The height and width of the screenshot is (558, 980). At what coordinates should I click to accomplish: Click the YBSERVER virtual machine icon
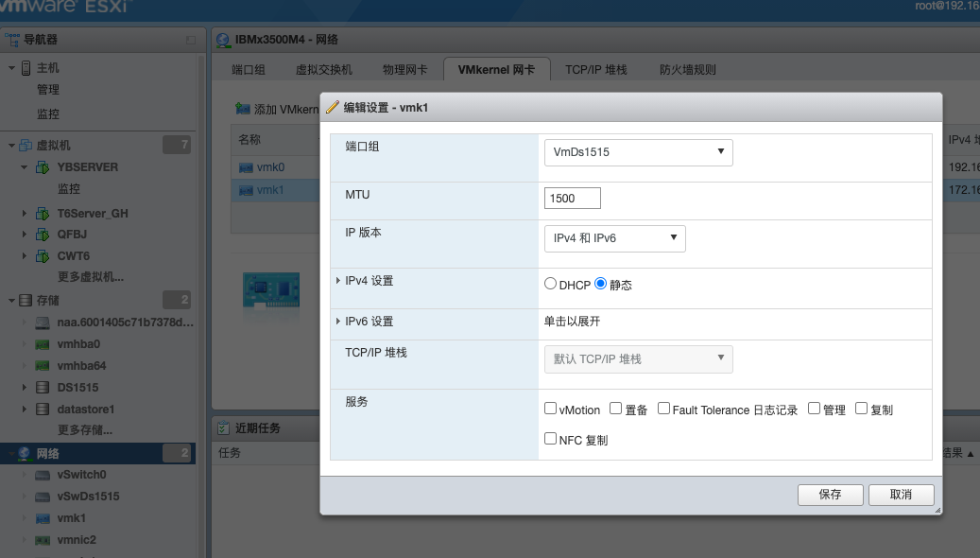click(x=43, y=167)
